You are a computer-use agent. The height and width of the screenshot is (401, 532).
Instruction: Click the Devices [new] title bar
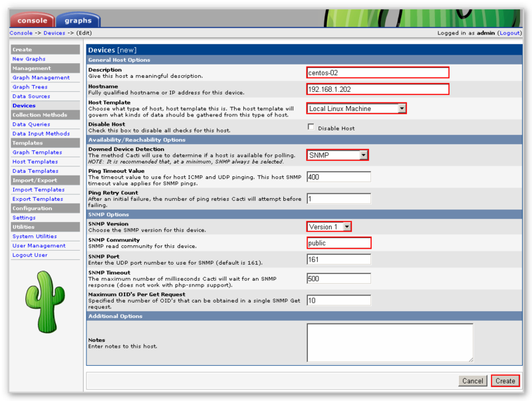pos(305,50)
